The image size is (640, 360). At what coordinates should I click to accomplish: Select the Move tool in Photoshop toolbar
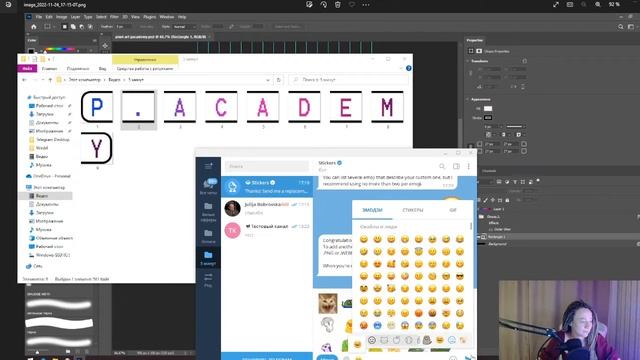tap(105, 46)
